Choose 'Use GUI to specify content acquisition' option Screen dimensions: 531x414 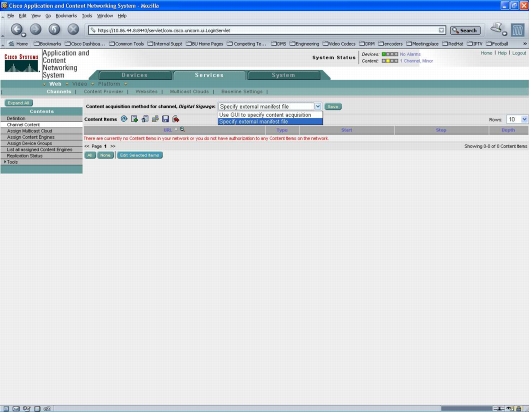(270, 115)
